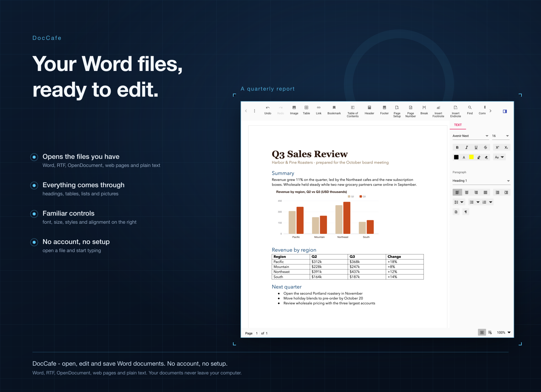Click the page icon below line spacing
Viewport: 541px width, 392px height.
[x=456, y=212]
